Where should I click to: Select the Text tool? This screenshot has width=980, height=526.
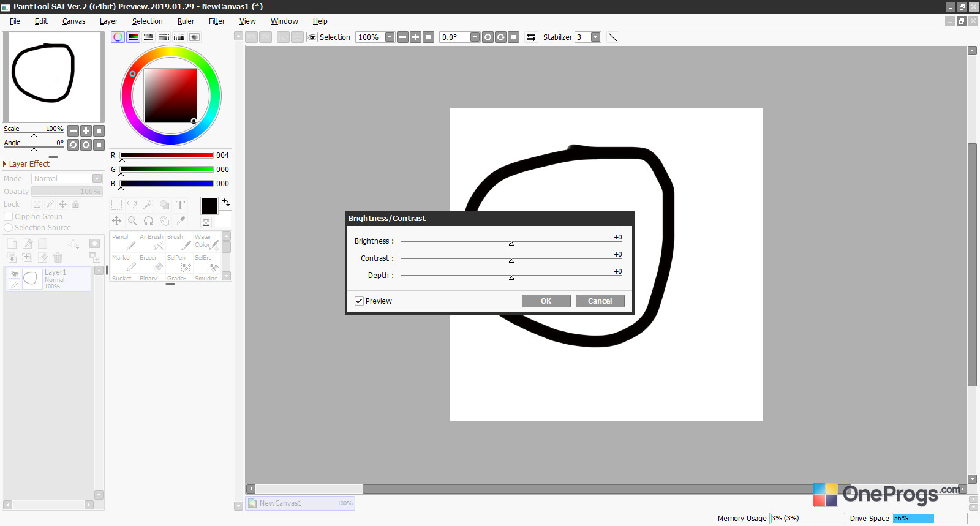(x=180, y=205)
